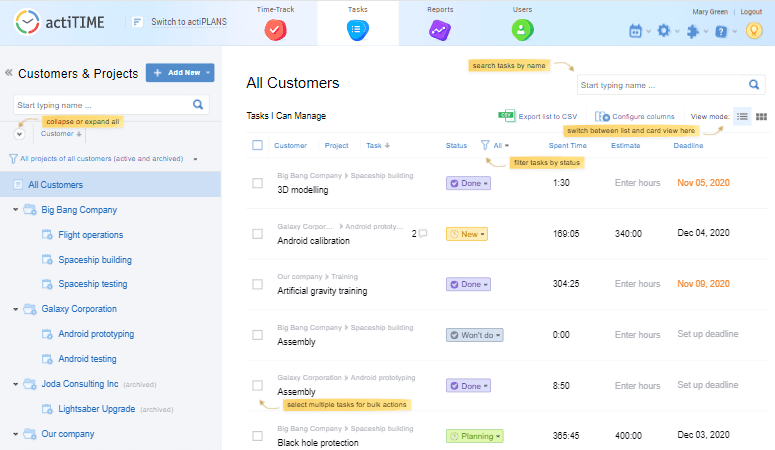This screenshot has height=450, width=775.
Task: Click the actiTIME logo
Action: (60, 22)
